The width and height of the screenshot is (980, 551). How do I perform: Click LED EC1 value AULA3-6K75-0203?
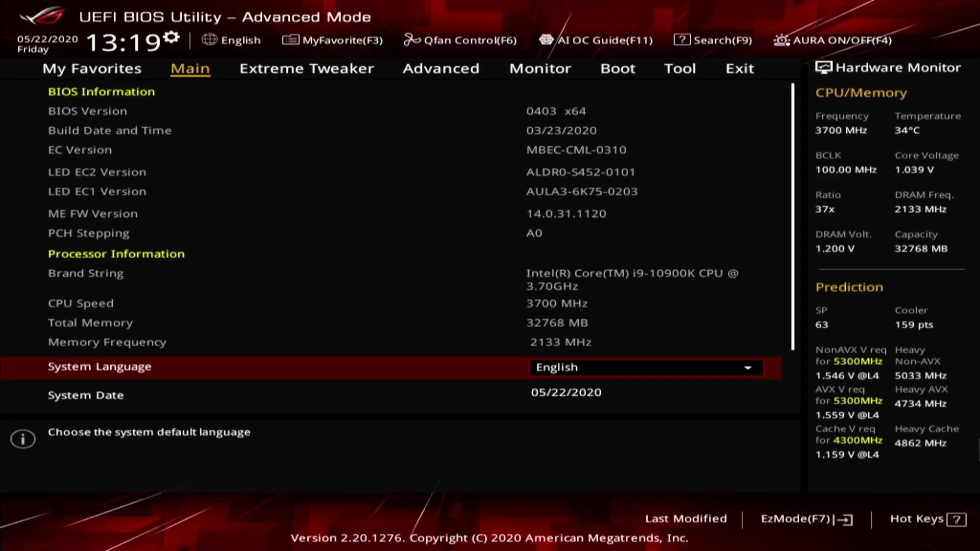[x=582, y=192]
